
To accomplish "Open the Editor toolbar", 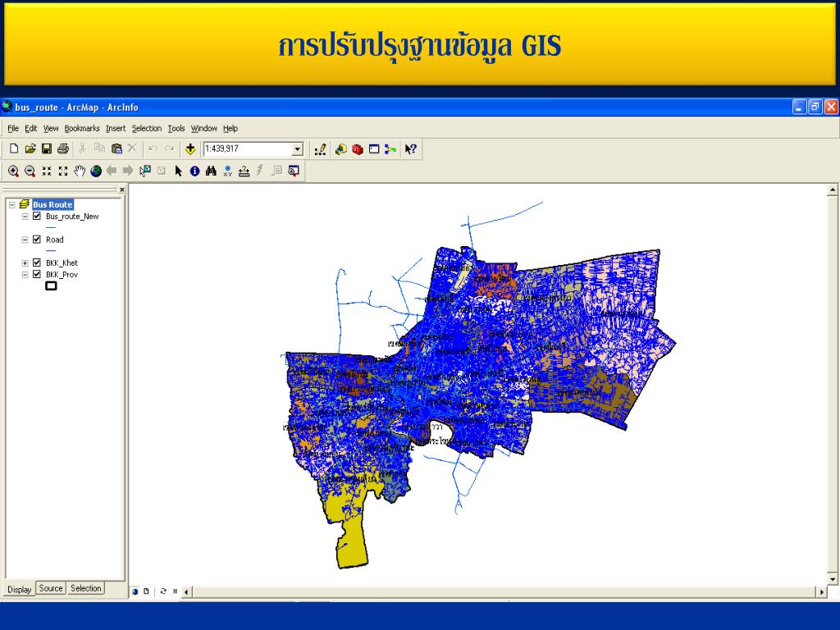I will [x=321, y=149].
